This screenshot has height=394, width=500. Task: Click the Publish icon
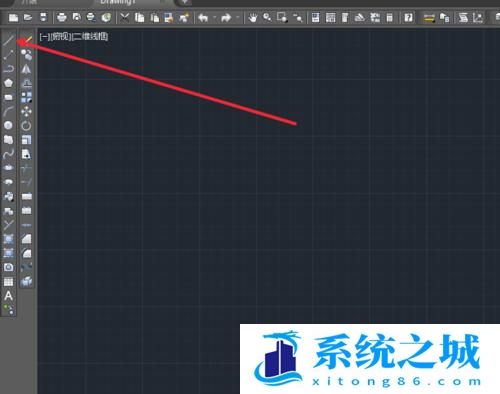pos(91,17)
